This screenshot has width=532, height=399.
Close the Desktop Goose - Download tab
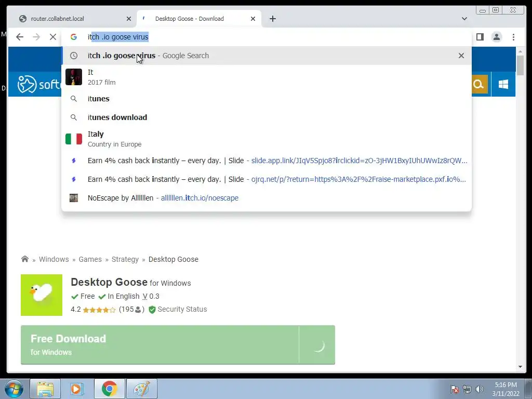tap(253, 19)
